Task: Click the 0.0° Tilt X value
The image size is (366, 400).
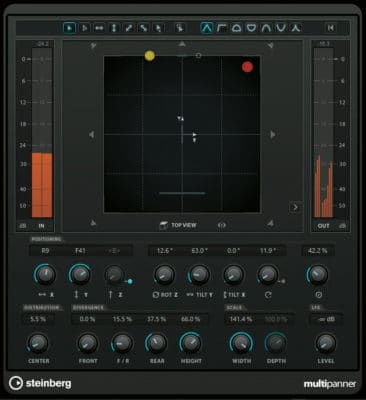Action: (x=233, y=250)
